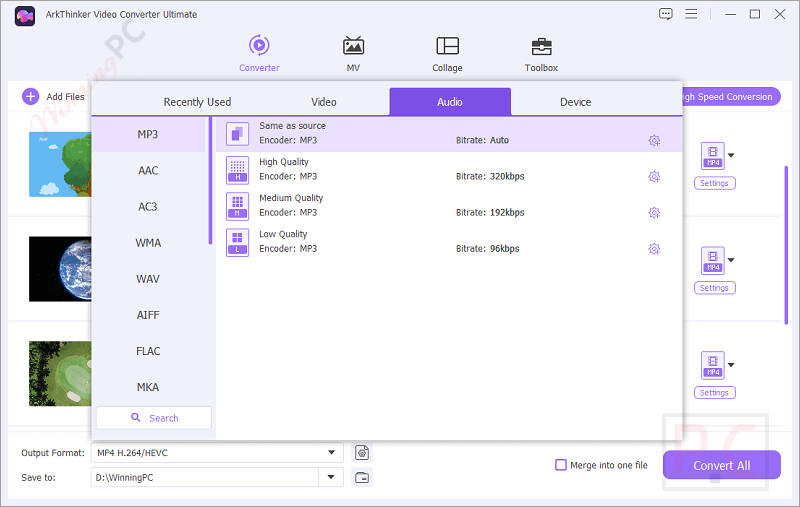
Task: Switch to the Device tab
Action: tap(576, 102)
